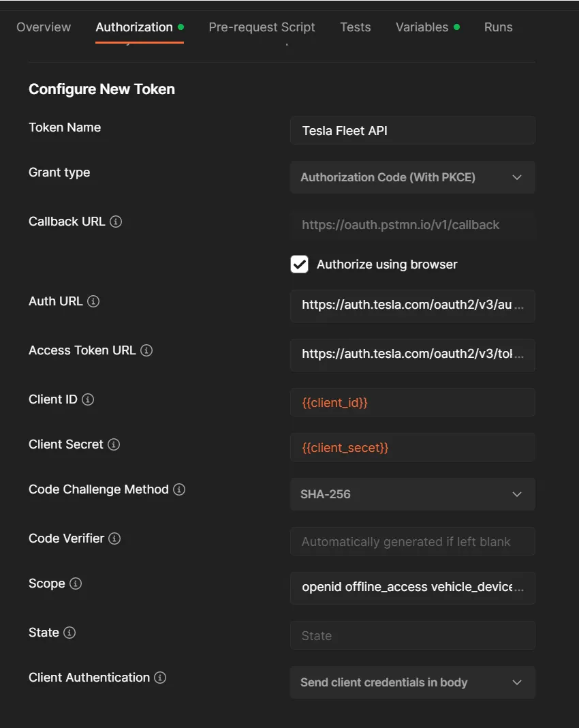Click the Client ID info icon
The width and height of the screenshot is (579, 728).
pos(89,399)
